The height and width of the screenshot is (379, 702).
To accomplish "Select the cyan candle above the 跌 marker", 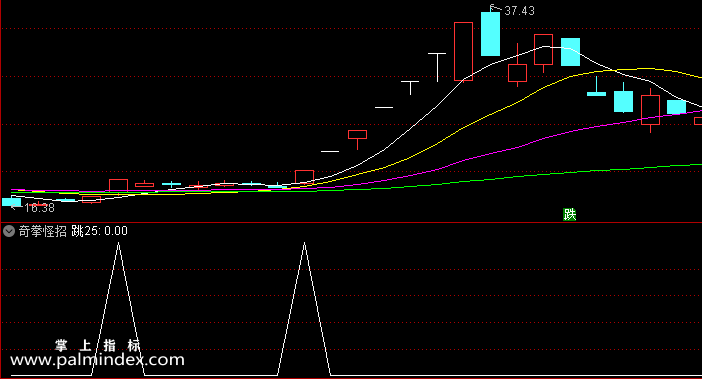I will click(570, 52).
